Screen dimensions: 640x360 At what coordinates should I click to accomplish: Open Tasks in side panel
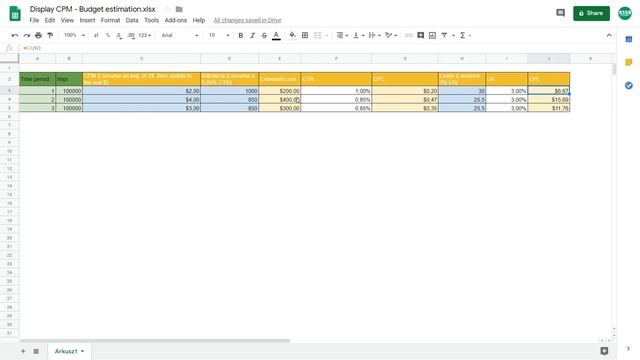(629, 85)
